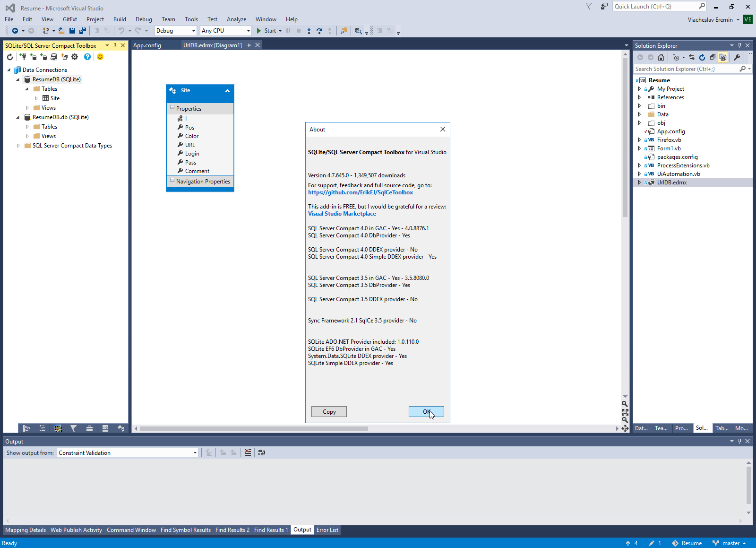Viewport: 756px width, 548px height.
Task: Click the Save icon in the toolbar
Action: (x=72, y=31)
